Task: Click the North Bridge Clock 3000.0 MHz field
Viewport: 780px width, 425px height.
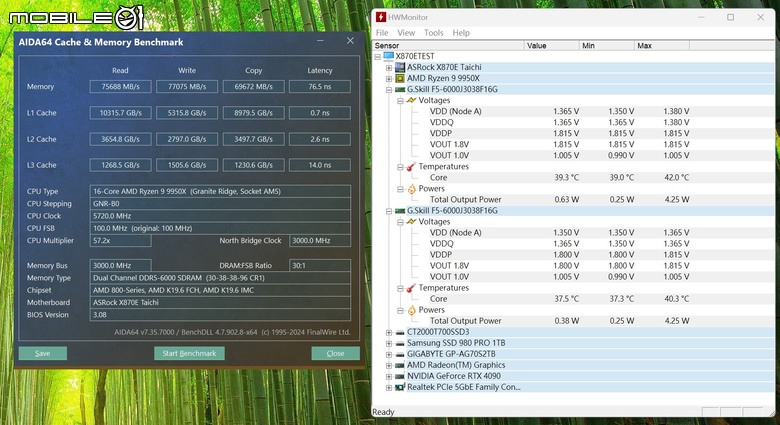Action: click(320, 240)
